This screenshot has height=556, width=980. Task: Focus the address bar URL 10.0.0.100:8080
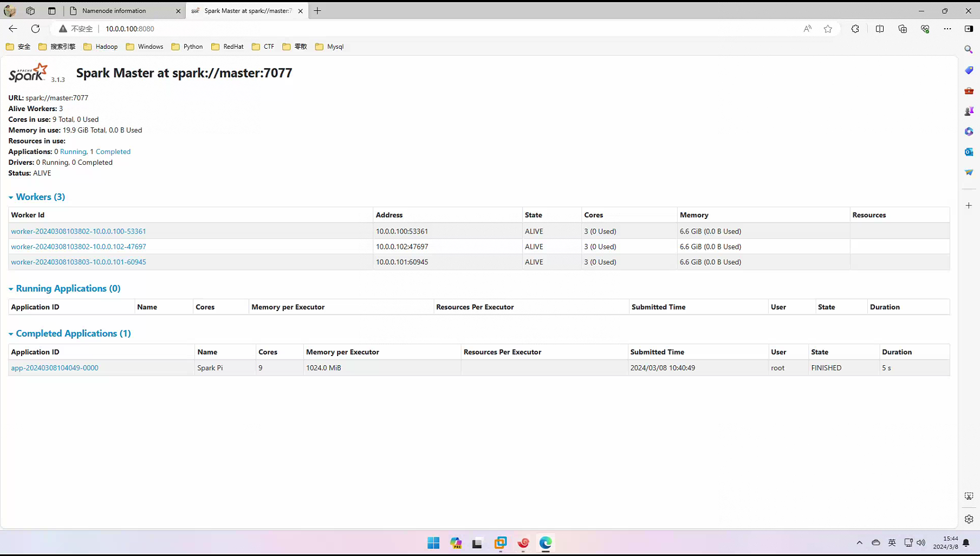(130, 29)
